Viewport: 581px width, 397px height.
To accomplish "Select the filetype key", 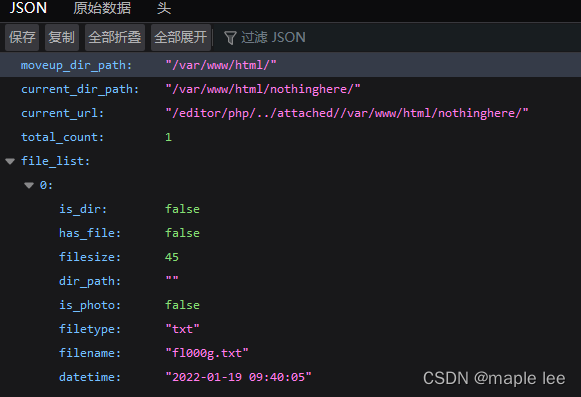I will click(x=90, y=329).
